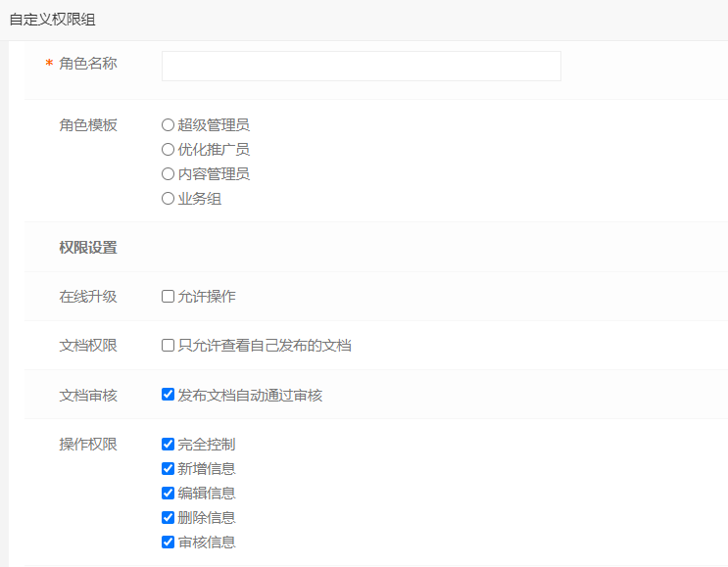Disable the 编辑信息 permission

pos(168,493)
